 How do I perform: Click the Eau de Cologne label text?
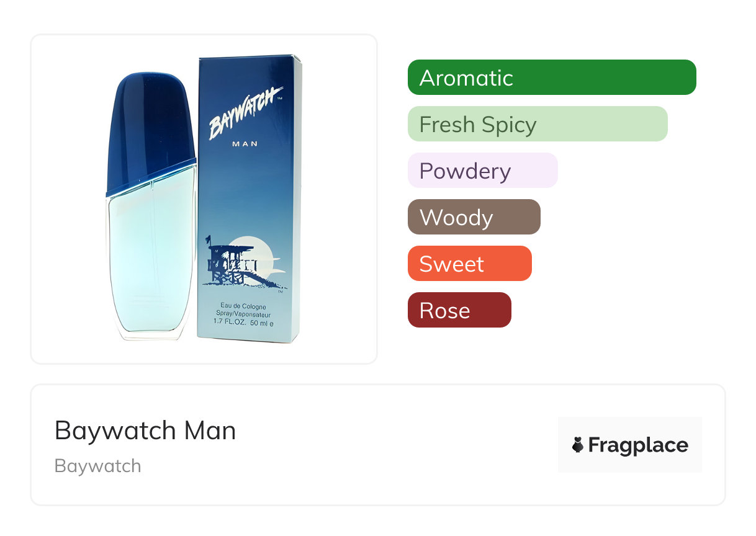click(243, 307)
